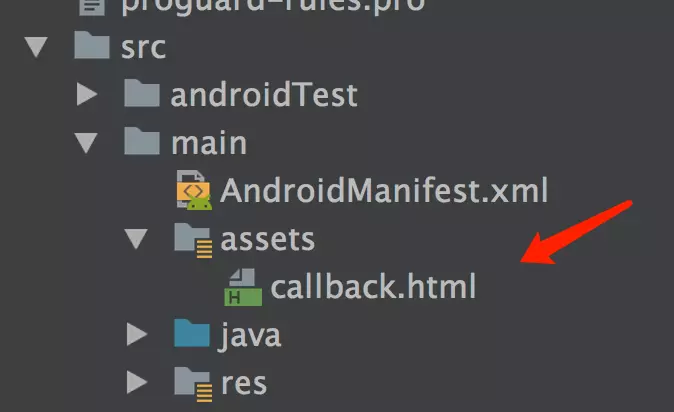Expand the res folder arrow

[x=137, y=382]
